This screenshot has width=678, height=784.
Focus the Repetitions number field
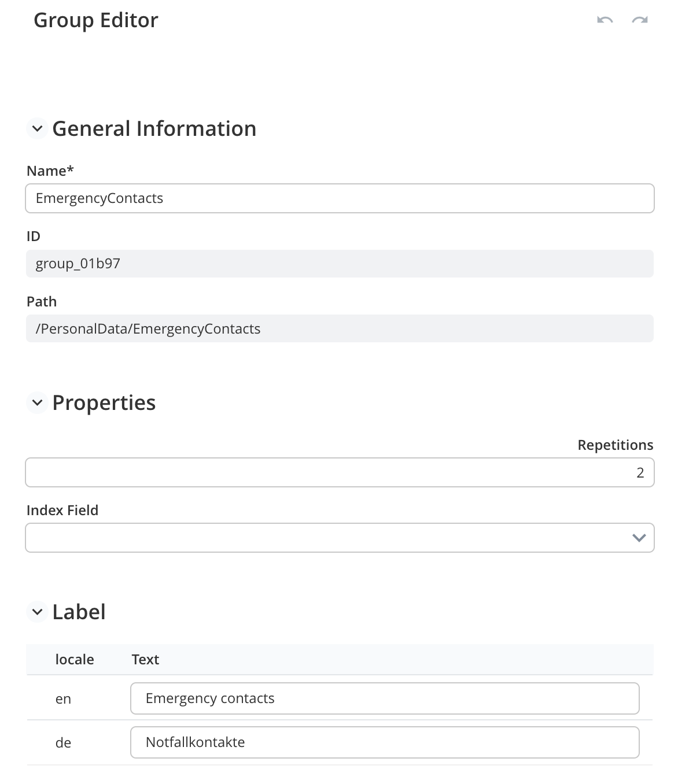tap(340, 472)
